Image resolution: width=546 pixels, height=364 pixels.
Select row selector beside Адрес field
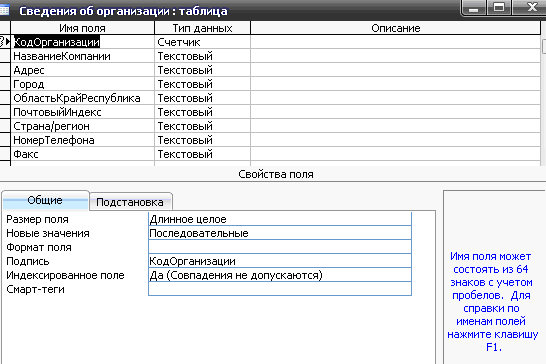click(x=5, y=70)
